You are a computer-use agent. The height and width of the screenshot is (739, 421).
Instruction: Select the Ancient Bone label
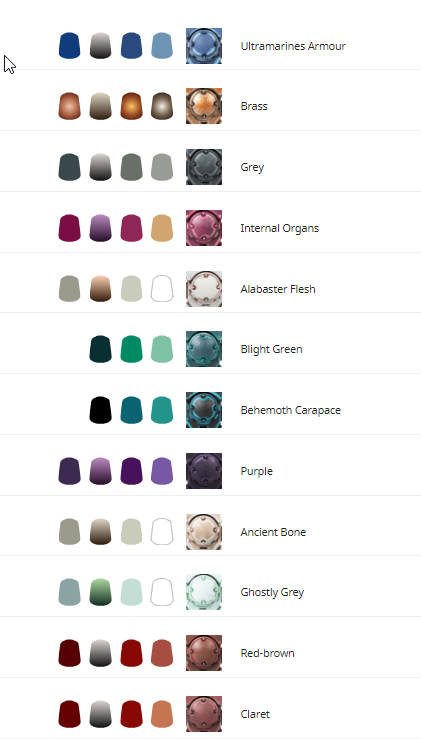(x=273, y=532)
